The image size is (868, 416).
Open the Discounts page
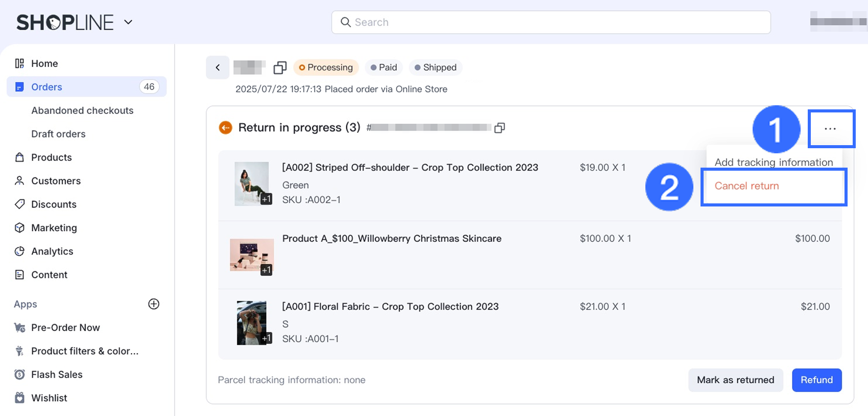pyautogui.click(x=54, y=204)
